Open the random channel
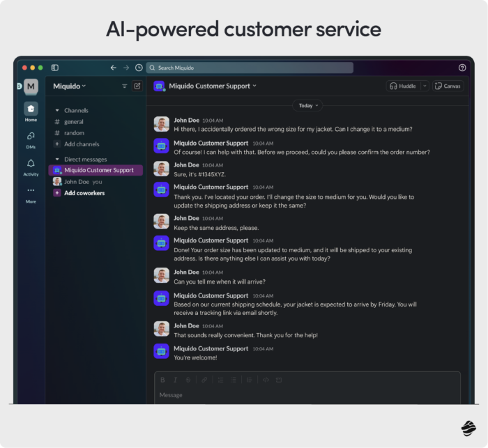 coord(74,133)
